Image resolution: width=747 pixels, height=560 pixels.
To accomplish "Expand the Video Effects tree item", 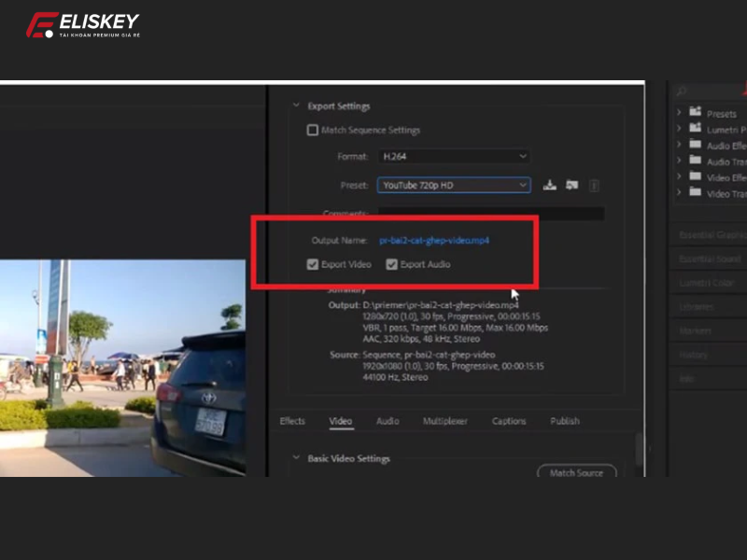I will (x=679, y=177).
